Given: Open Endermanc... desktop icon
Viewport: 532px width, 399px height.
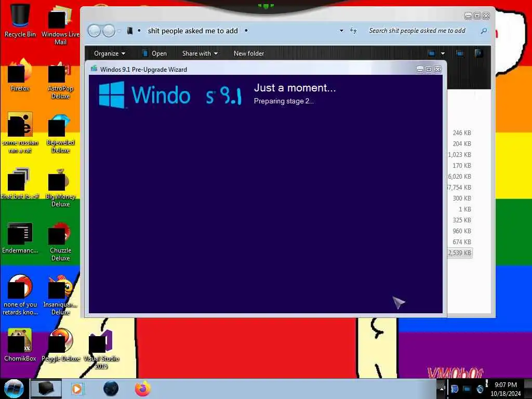Looking at the screenshot, I should (20, 237).
